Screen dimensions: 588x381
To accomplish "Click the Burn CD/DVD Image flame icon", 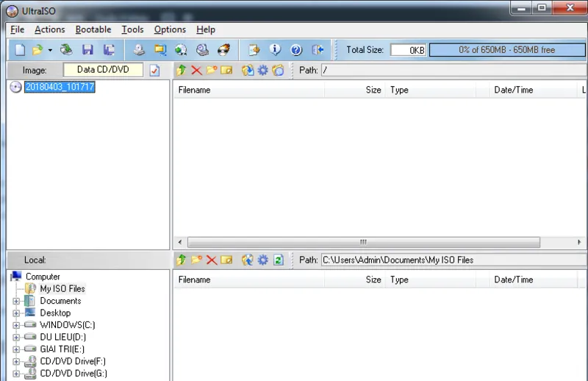I will 223,50.
